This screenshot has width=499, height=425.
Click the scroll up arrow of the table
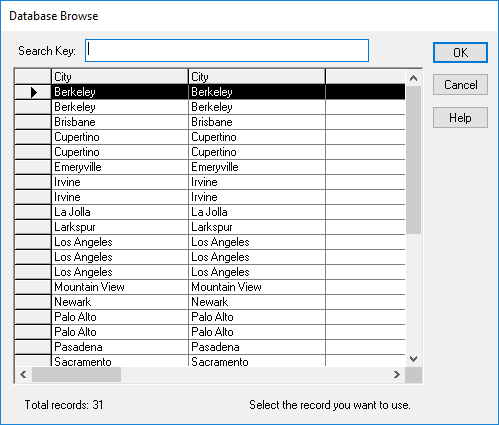click(414, 78)
